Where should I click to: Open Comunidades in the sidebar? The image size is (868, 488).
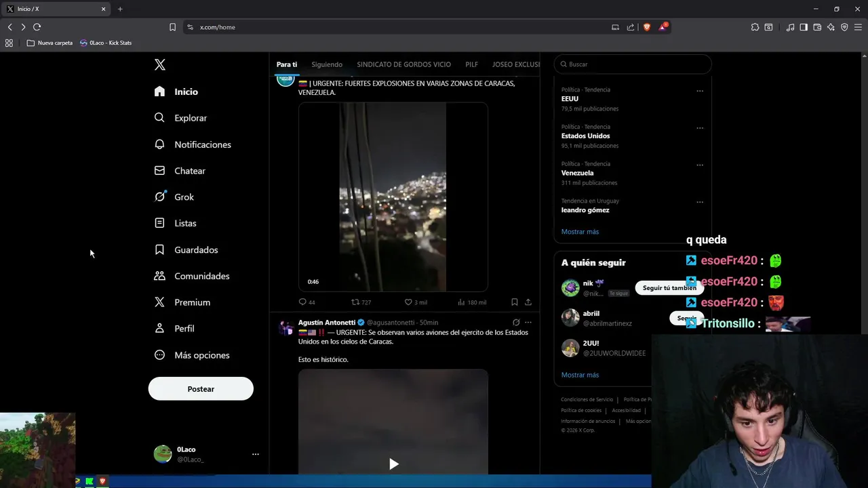click(192, 276)
